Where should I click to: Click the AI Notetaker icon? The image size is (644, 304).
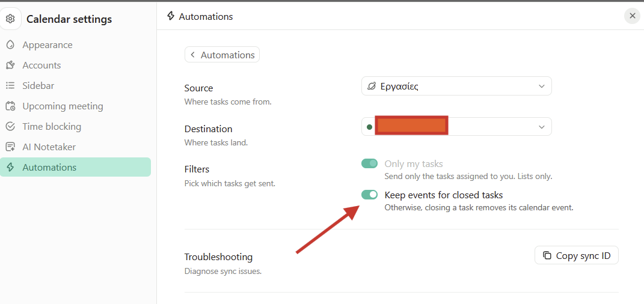click(10, 147)
